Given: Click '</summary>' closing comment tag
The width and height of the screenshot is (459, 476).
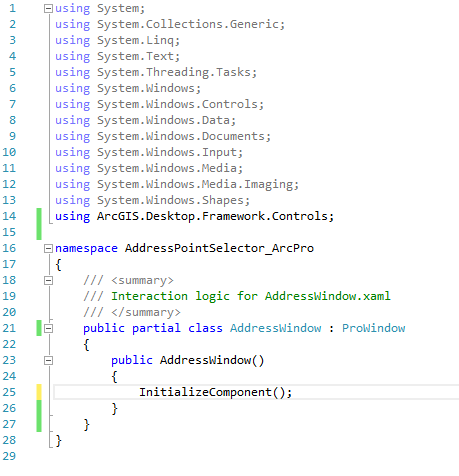Looking at the screenshot, I should tap(146, 312).
